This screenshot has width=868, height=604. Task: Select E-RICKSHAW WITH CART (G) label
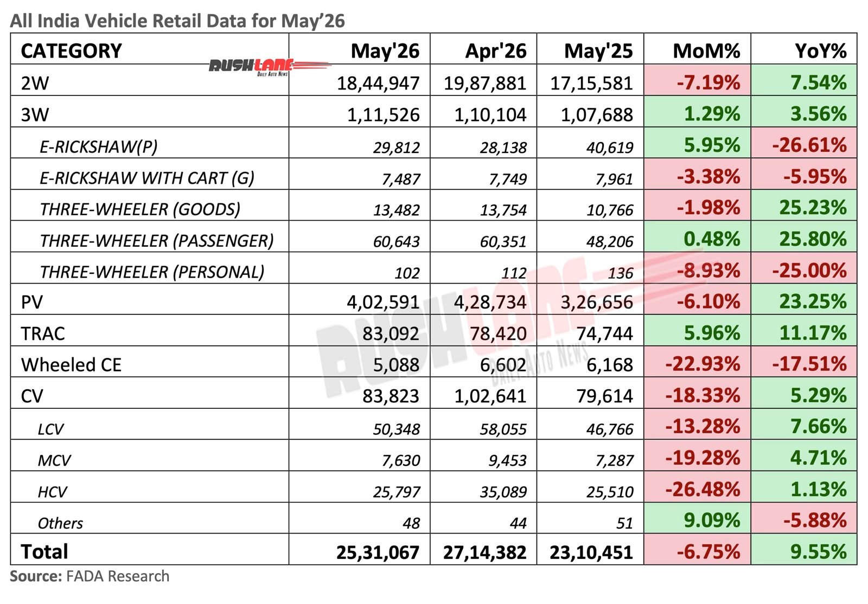146,178
